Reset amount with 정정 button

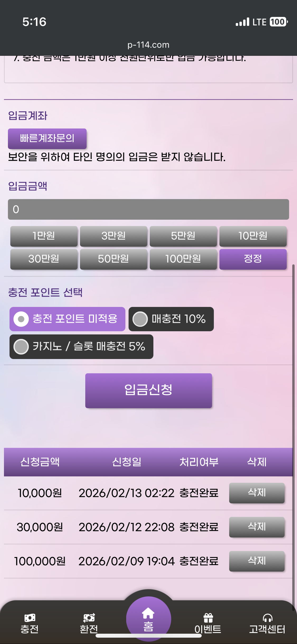253,259
